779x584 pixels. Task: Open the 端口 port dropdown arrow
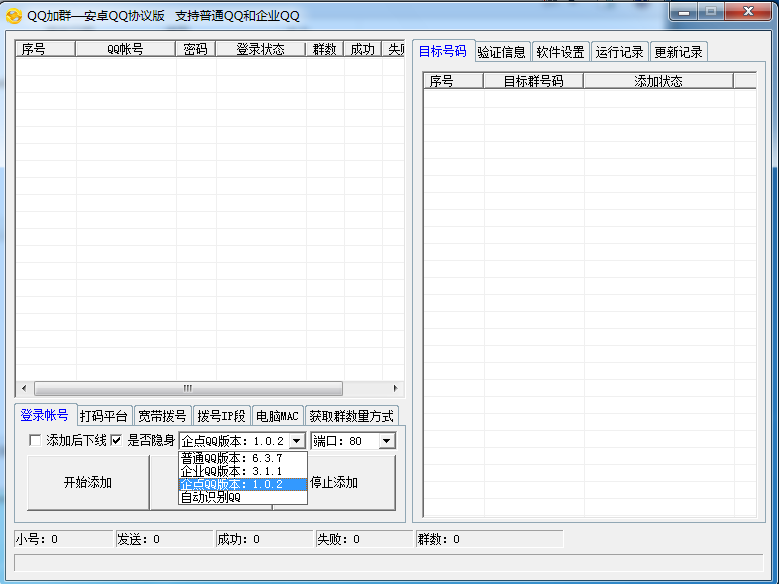(x=387, y=441)
